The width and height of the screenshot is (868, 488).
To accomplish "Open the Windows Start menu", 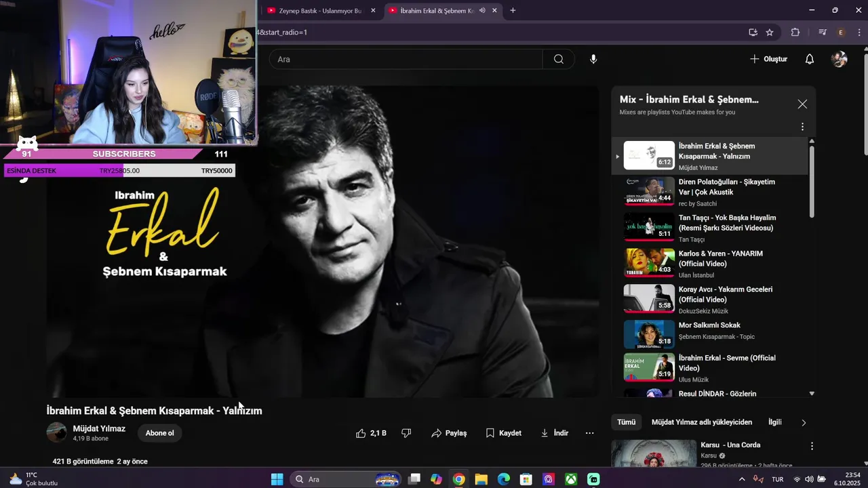I will point(277,479).
